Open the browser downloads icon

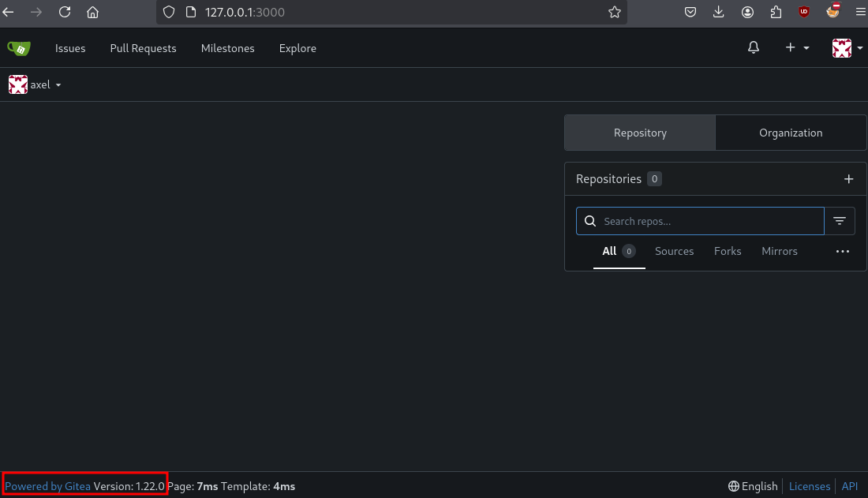719,12
